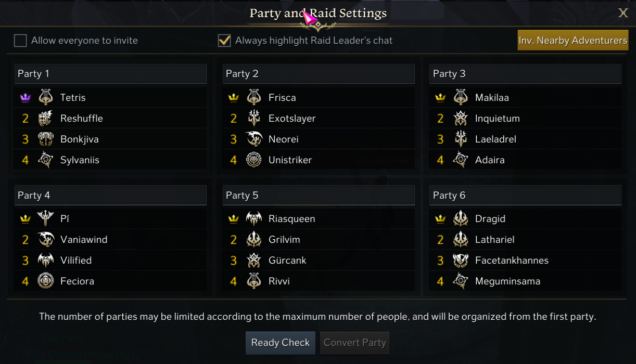Click the greyed Convert Party button
This screenshot has width=636, height=364.
(354, 343)
